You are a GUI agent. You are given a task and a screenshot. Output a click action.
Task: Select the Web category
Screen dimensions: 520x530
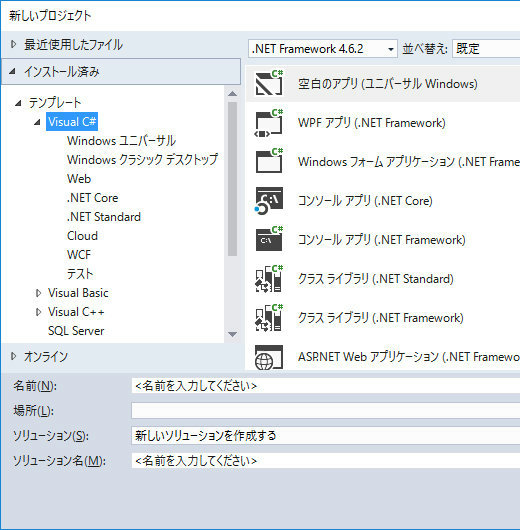tap(79, 179)
